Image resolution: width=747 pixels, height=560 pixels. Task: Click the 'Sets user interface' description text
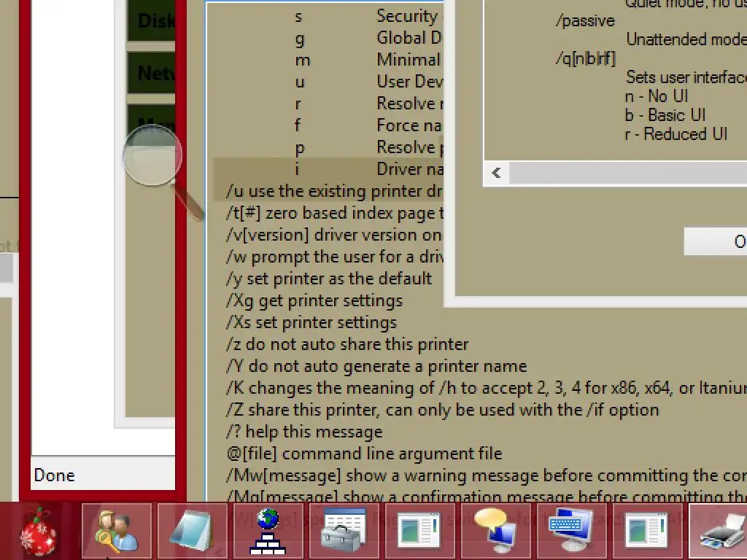(x=686, y=77)
